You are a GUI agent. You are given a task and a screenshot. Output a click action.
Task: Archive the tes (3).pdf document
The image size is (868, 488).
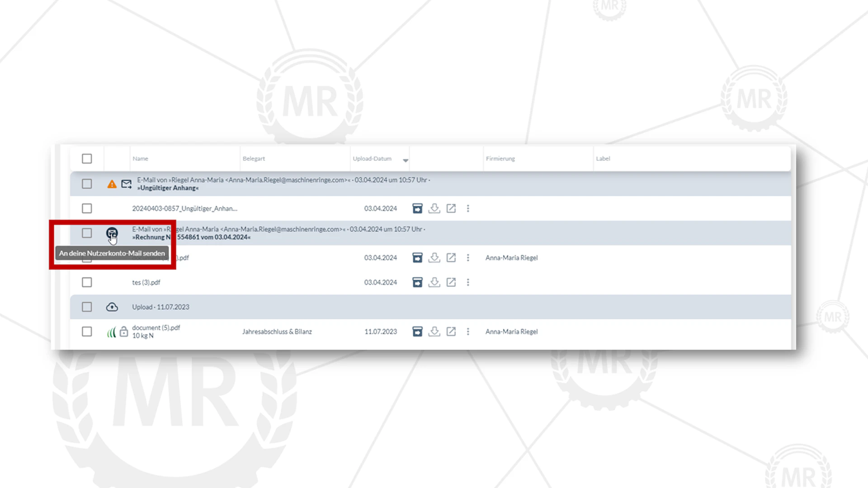point(417,282)
